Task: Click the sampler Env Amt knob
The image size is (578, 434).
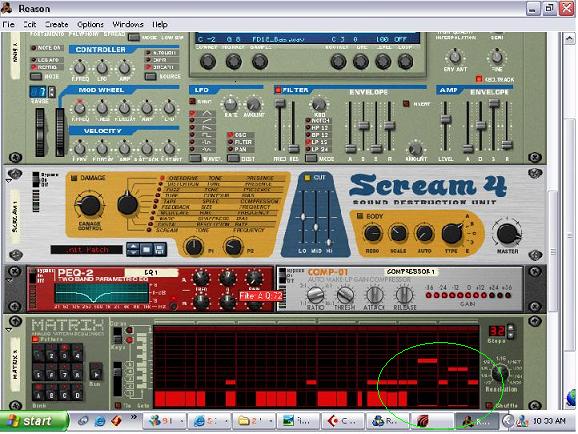Action: coord(455,57)
